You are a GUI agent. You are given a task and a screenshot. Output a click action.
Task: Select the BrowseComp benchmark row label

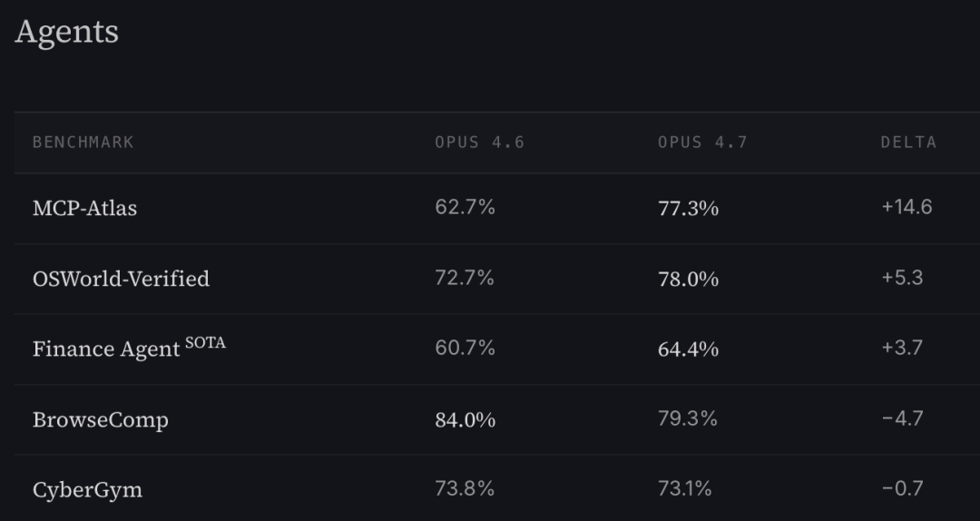[x=100, y=419]
